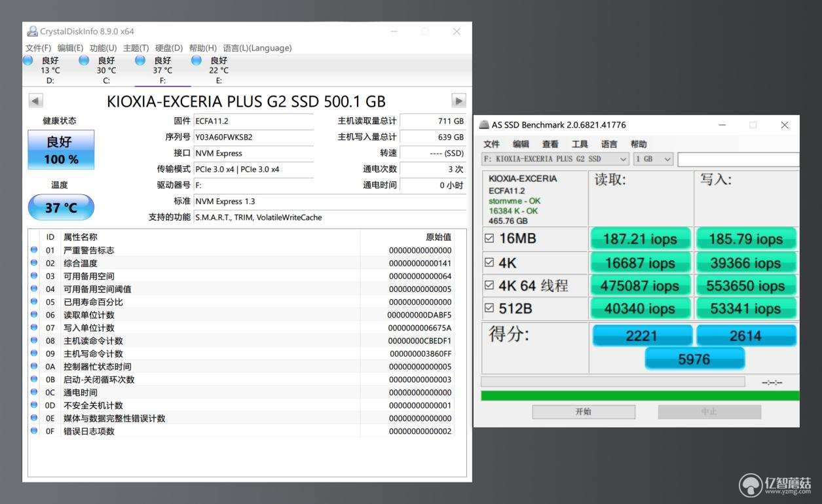Open 编辑 menu in AS SSD Benchmark
The width and height of the screenshot is (822, 504).
(521, 144)
